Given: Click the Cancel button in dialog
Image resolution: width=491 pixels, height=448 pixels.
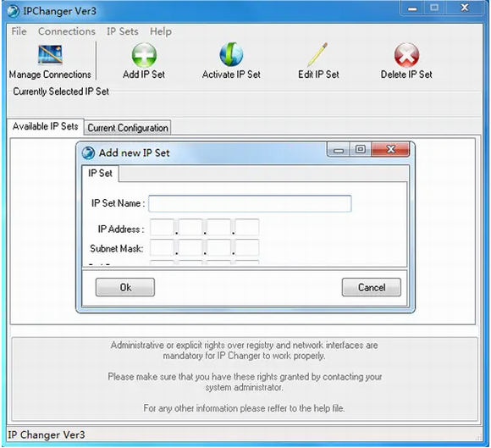Looking at the screenshot, I should point(372,287).
